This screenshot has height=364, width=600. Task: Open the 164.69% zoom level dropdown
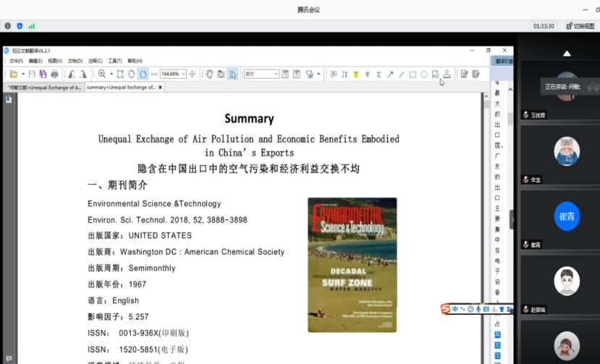pos(183,74)
